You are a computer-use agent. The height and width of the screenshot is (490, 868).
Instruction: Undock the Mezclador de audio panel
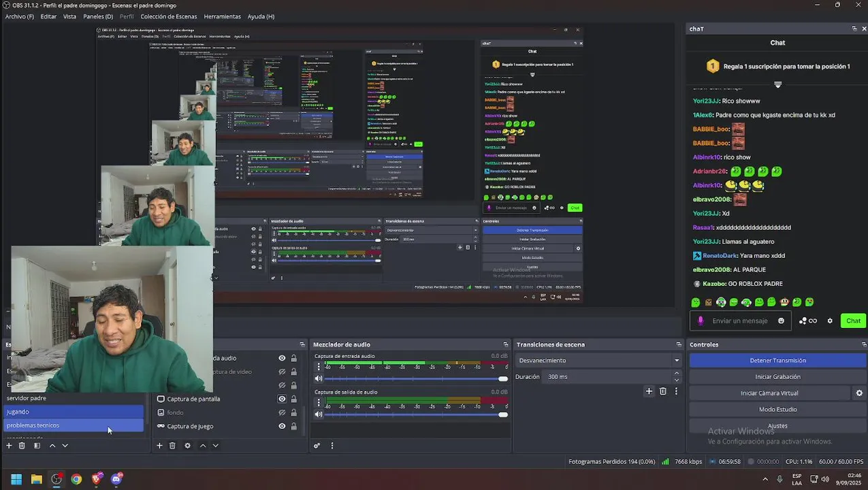pos(506,344)
